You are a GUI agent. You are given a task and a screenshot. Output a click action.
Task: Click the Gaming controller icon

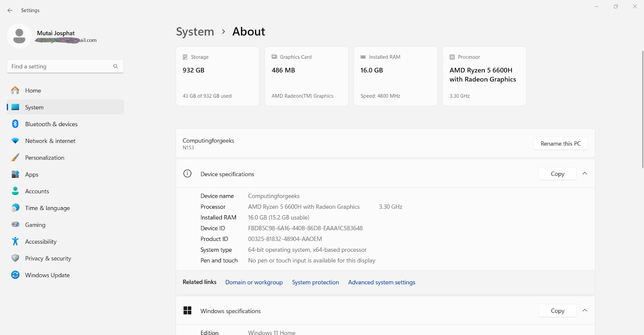pos(15,224)
